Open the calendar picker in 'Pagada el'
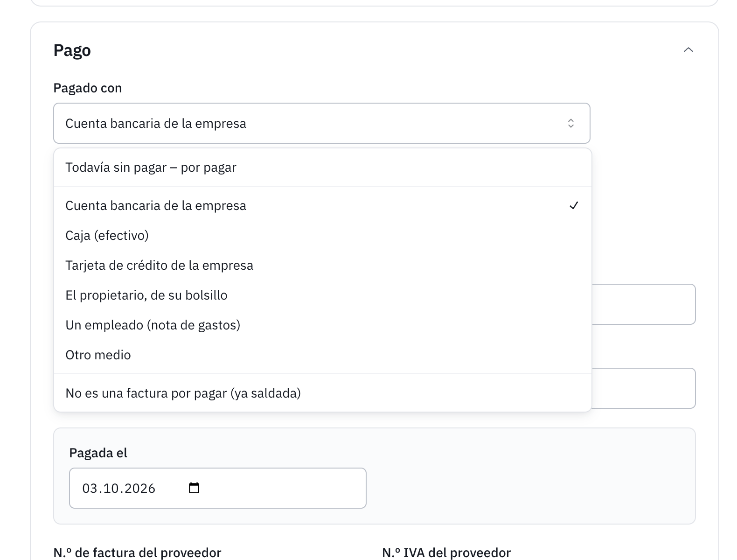Image resolution: width=737 pixels, height=560 pixels. [194, 488]
